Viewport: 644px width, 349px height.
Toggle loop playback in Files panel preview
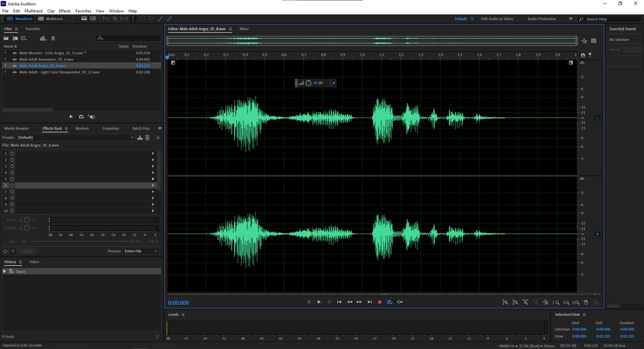click(x=81, y=117)
